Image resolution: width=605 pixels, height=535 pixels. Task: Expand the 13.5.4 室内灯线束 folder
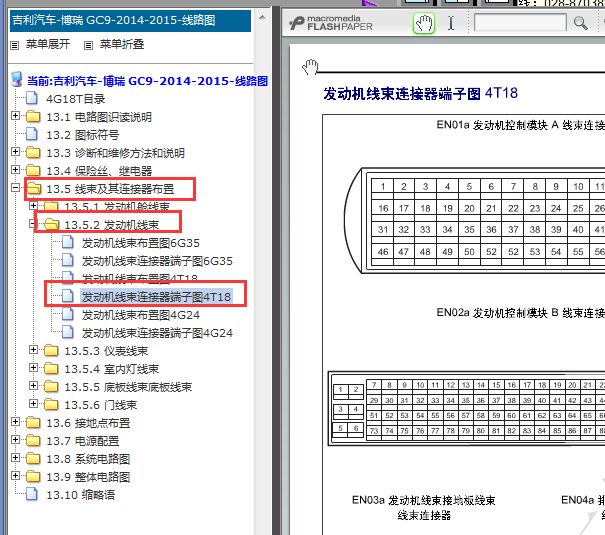34,367
